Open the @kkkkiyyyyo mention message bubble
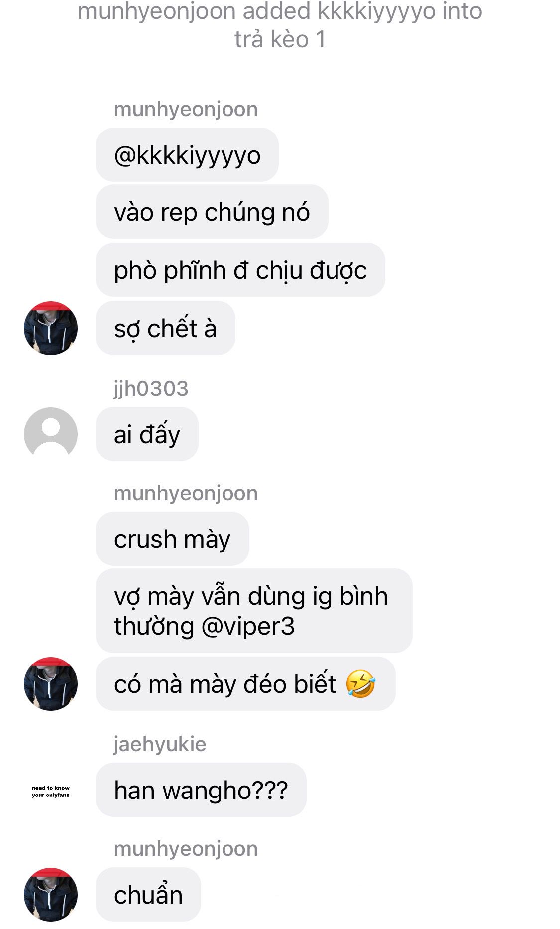560x929 pixels. tap(187, 155)
